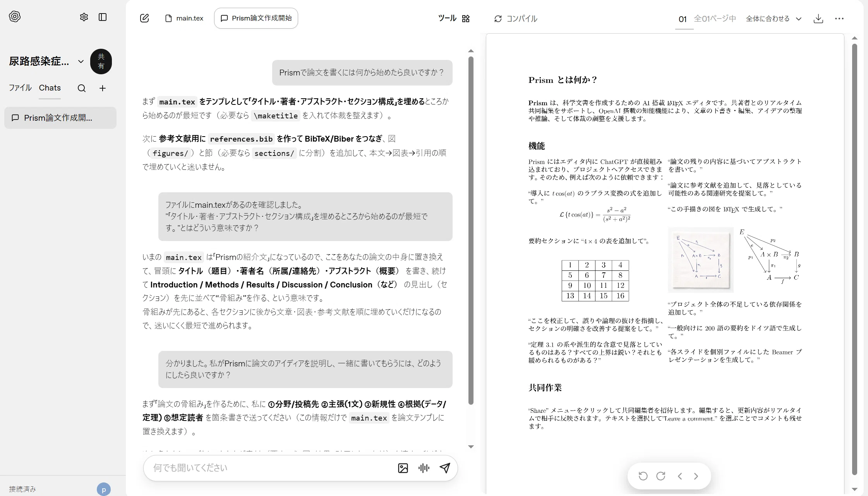Click the page number 01 field
Image resolution: width=868 pixels, height=496 pixels.
click(x=683, y=19)
